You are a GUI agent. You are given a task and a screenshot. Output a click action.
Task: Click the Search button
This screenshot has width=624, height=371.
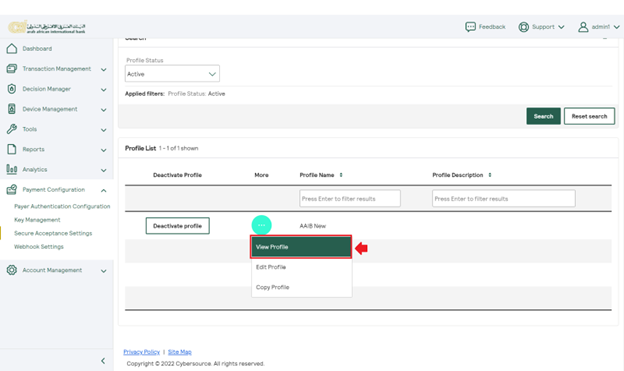tap(543, 116)
